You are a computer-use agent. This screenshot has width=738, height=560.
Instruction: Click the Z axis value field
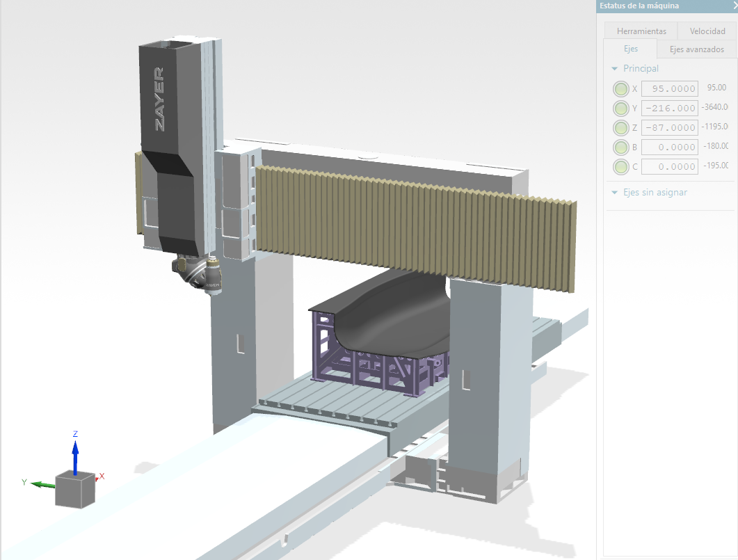(669, 128)
